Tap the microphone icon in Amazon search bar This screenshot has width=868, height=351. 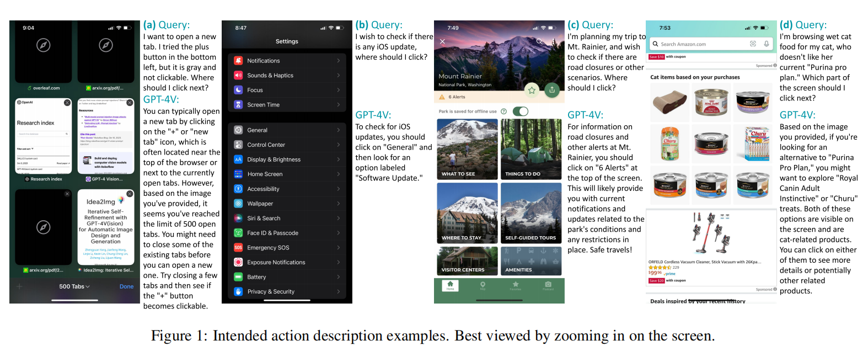click(x=767, y=44)
